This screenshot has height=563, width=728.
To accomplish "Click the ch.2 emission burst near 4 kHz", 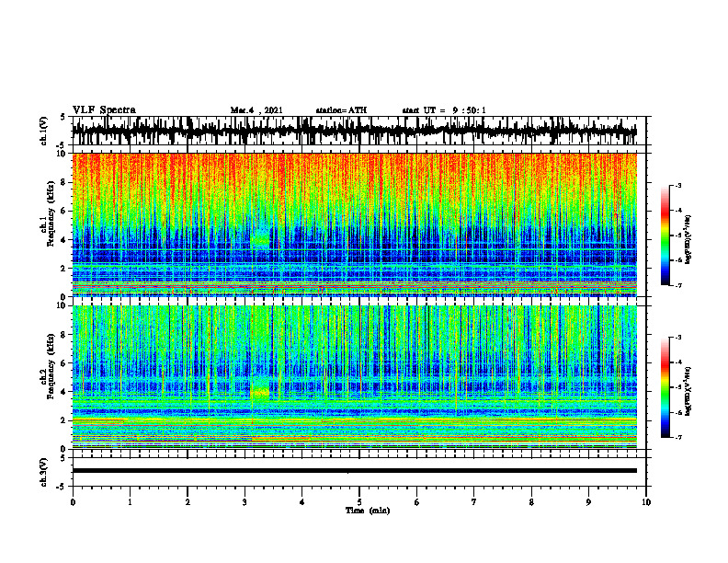I will 260,392.
